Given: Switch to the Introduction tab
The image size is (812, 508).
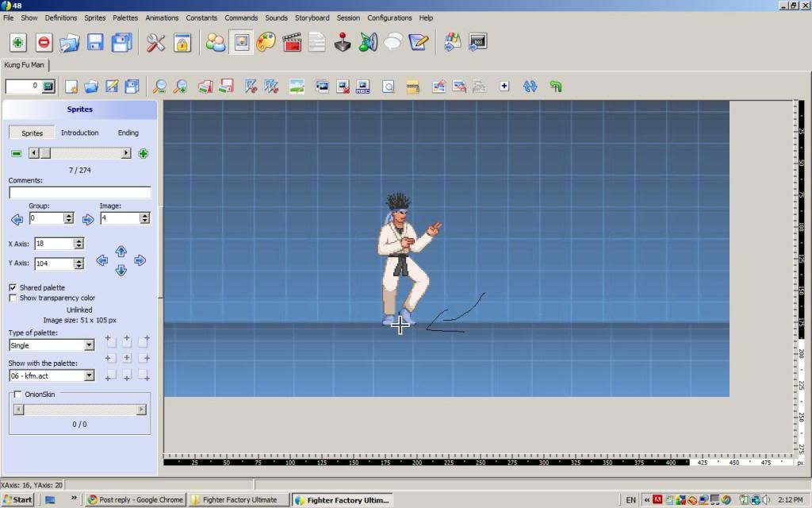Looking at the screenshot, I should click(x=80, y=133).
